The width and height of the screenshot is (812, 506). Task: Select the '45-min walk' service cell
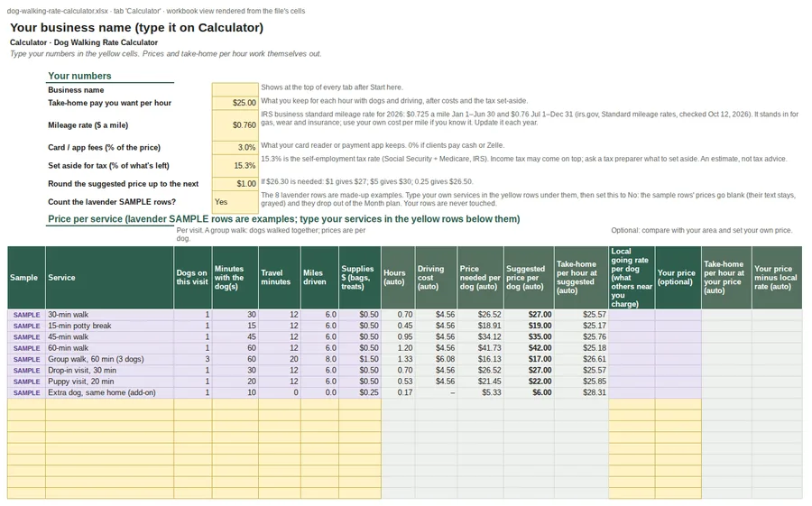click(109, 337)
